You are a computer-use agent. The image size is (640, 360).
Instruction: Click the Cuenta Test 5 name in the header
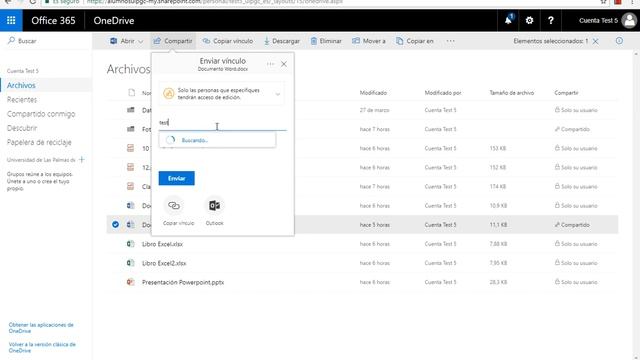pos(598,20)
